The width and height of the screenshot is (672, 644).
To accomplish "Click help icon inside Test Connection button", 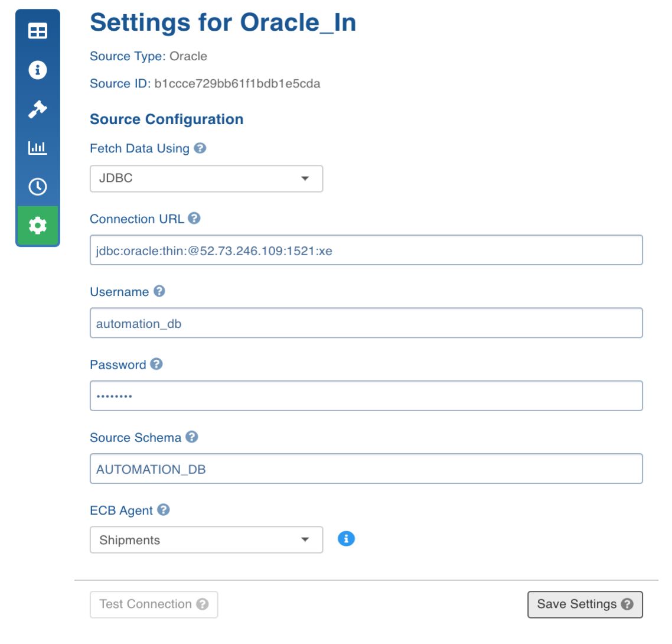I will tap(203, 604).
